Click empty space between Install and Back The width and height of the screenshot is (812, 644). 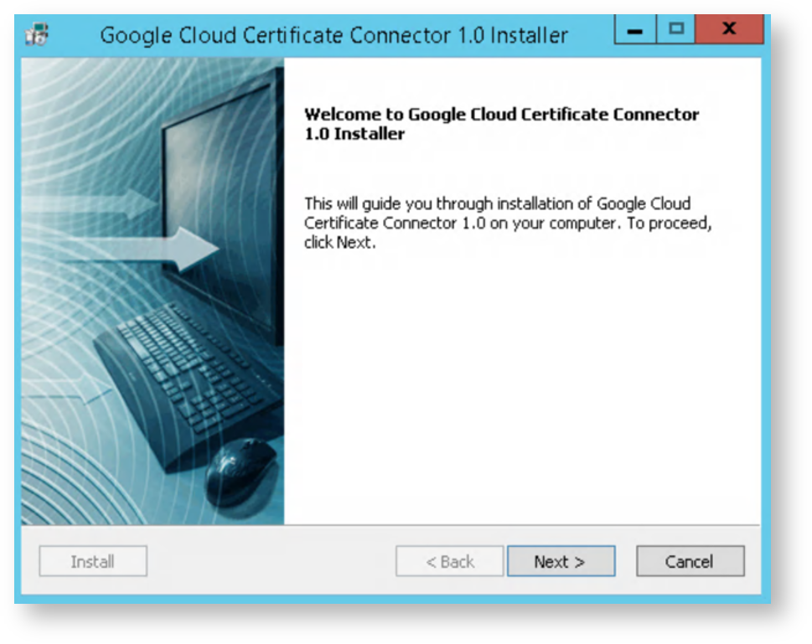click(270, 562)
